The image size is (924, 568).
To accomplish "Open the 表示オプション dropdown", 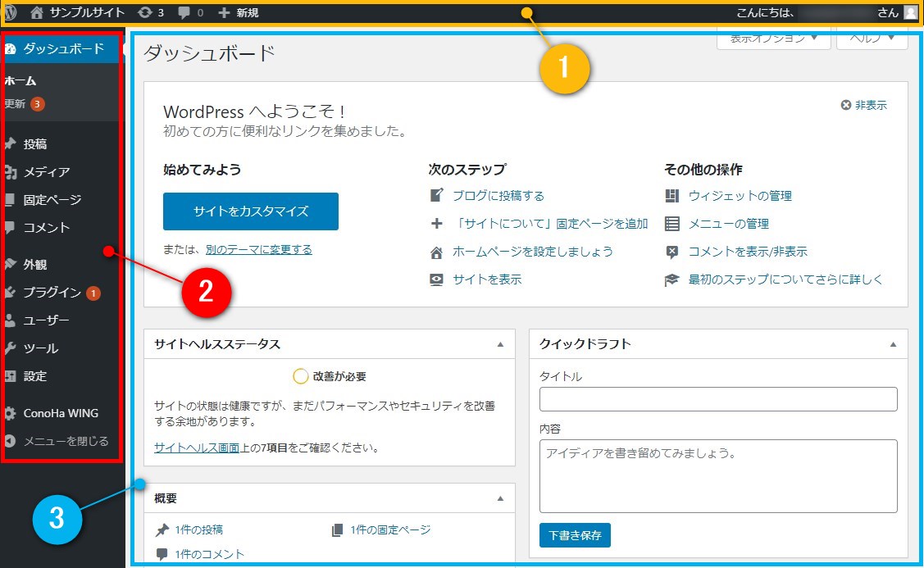I will click(774, 39).
